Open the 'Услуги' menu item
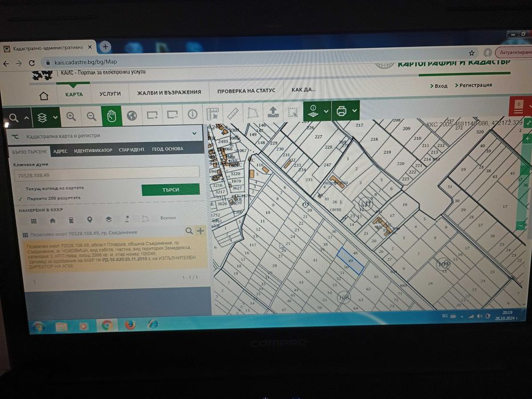The height and width of the screenshot is (399, 532). pyautogui.click(x=110, y=93)
